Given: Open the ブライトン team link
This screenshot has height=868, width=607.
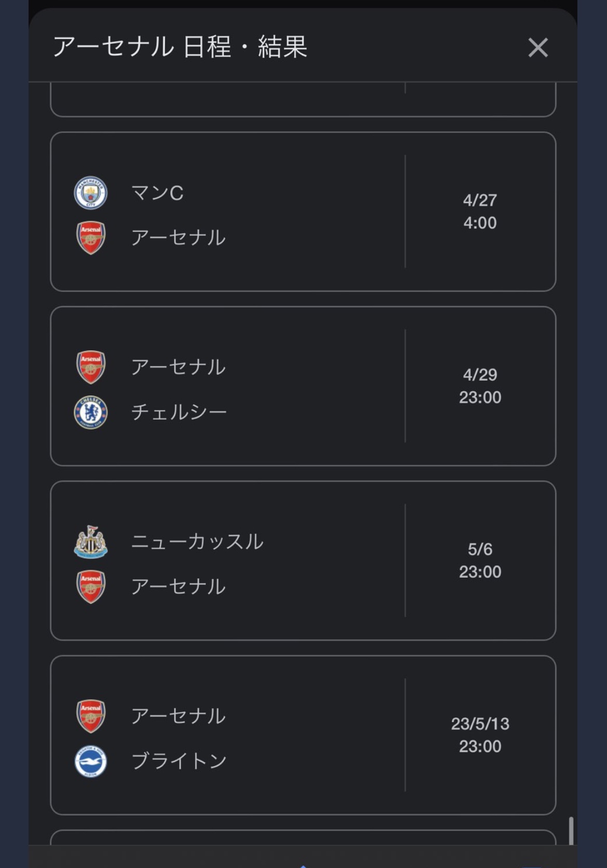Looking at the screenshot, I should (x=179, y=761).
